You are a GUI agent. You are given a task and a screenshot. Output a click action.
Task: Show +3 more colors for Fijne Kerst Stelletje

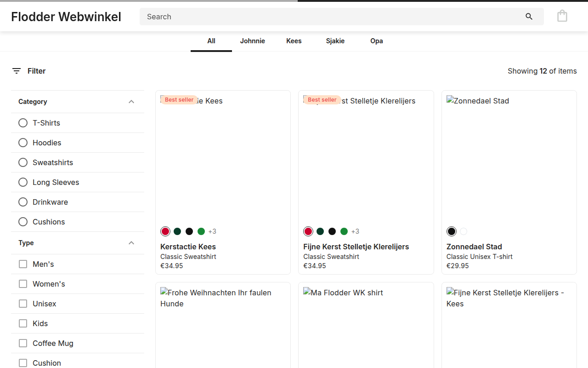pos(355,231)
